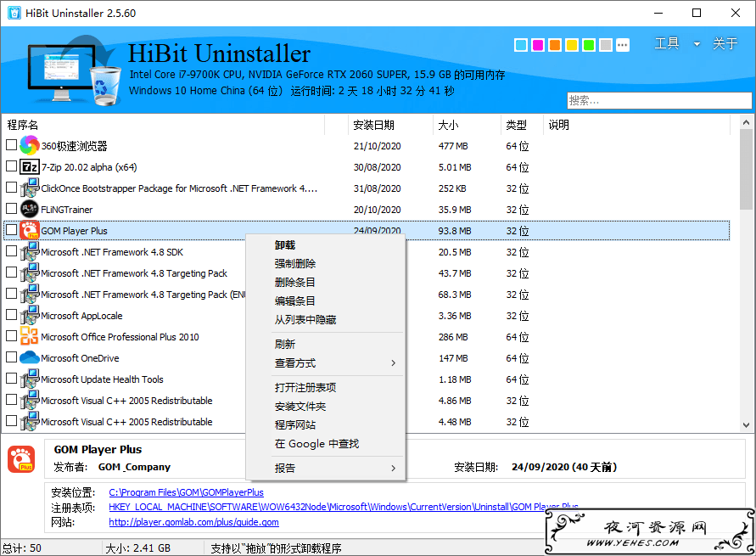Select the gray theme color swatch
The width and height of the screenshot is (756, 556).
click(606, 45)
